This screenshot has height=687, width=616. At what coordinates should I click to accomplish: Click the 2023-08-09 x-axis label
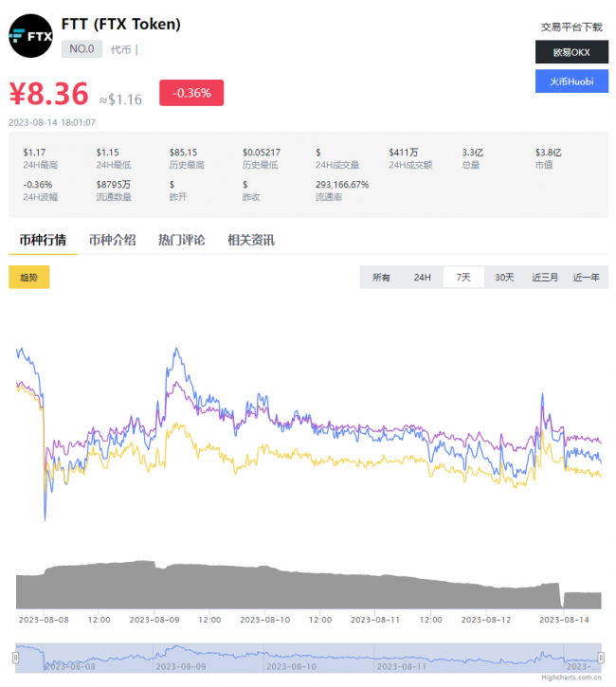point(154,620)
